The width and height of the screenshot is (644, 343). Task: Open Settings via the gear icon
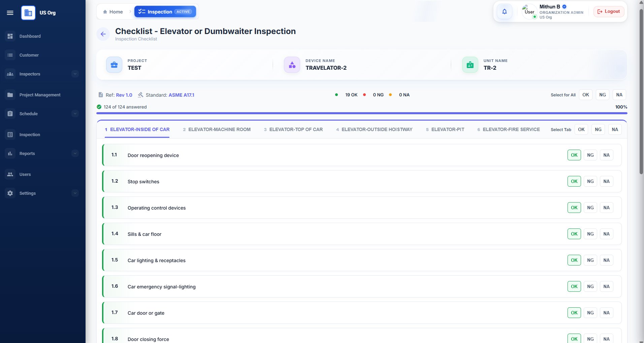tap(10, 193)
